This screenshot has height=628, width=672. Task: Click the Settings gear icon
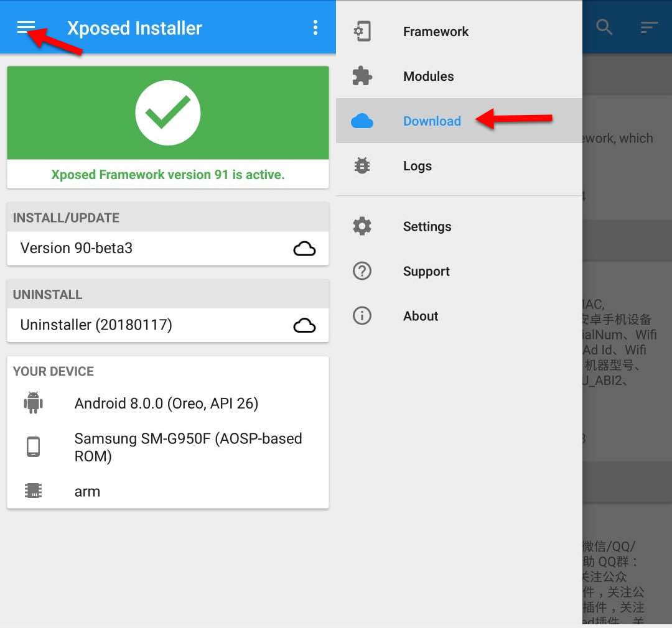click(362, 226)
